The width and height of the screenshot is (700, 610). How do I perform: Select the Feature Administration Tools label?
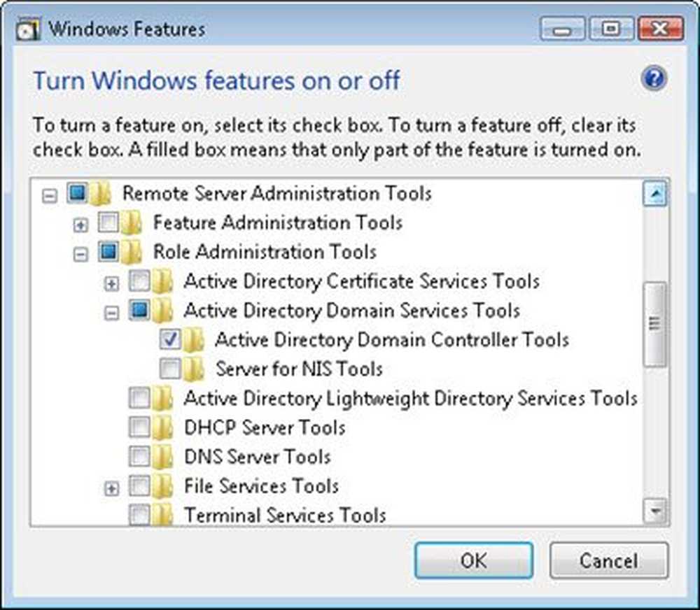278,222
